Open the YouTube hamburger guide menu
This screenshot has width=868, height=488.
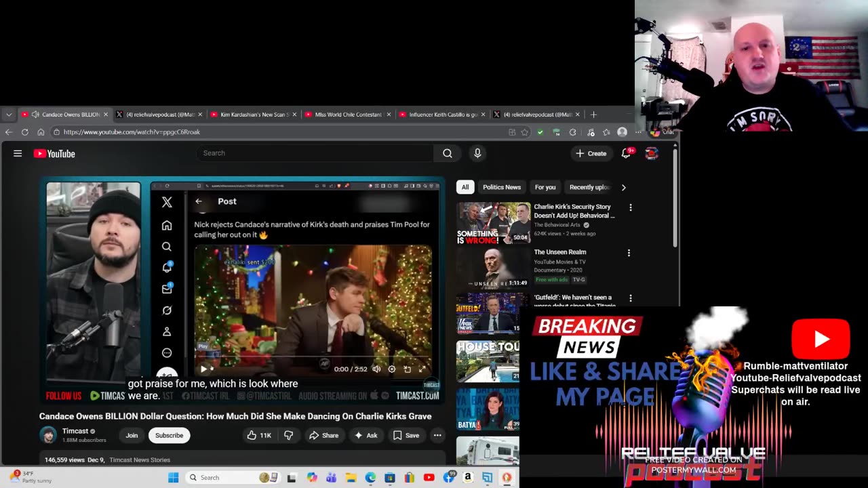18,153
